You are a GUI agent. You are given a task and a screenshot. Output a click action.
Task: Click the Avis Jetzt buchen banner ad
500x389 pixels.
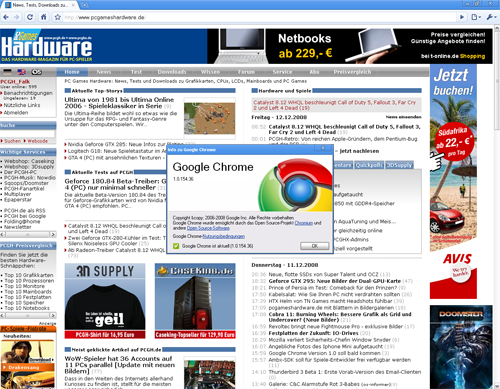(x=453, y=182)
